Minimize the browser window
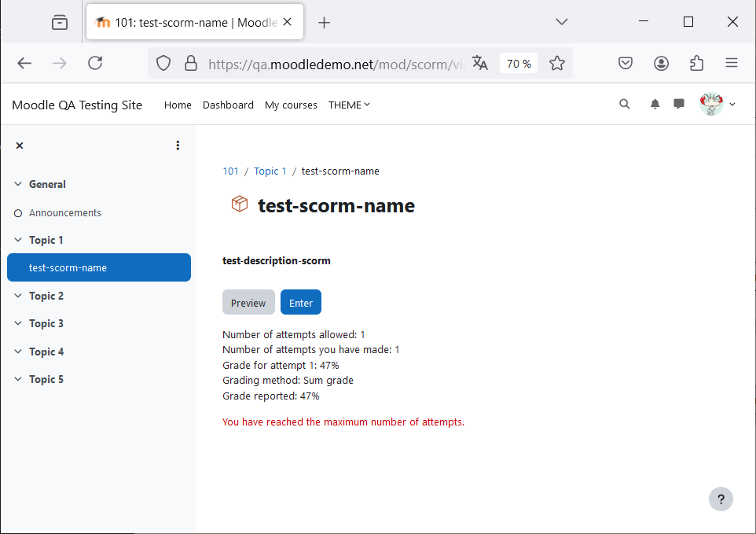756x534 pixels. pos(643,22)
